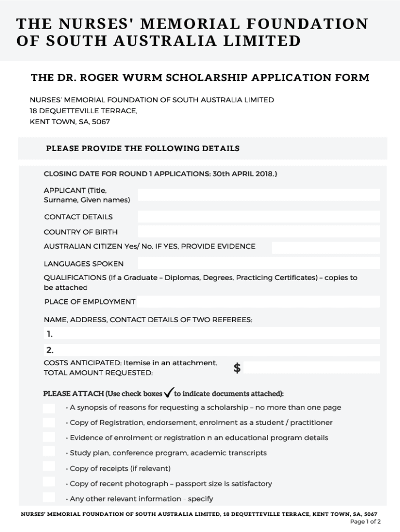Click the Place of Employment field
Viewport: 400px width, 532px height.
pyautogui.click(x=258, y=301)
